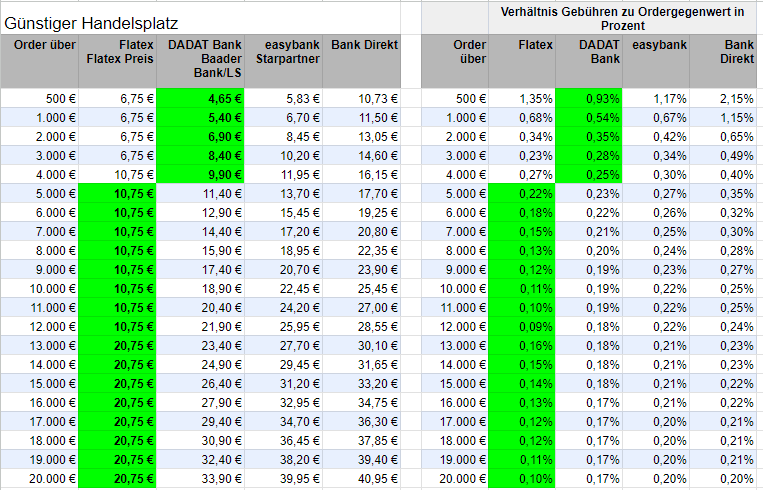Click the green '0,54%' cell
This screenshot has width=763, height=490.
click(x=589, y=118)
